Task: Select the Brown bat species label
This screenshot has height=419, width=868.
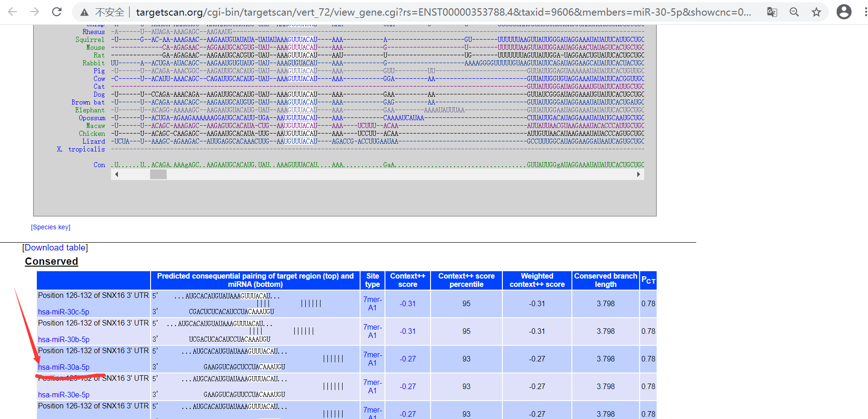Action: click(88, 102)
